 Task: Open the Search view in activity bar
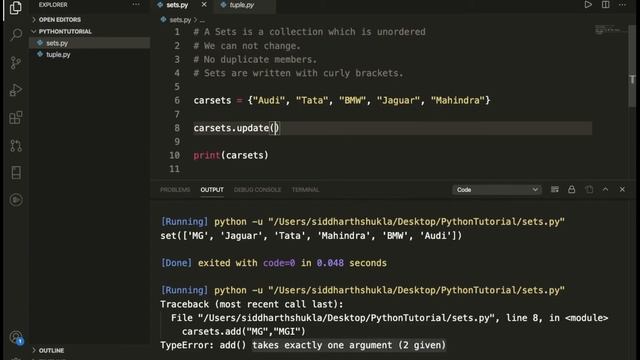pyautogui.click(x=16, y=34)
